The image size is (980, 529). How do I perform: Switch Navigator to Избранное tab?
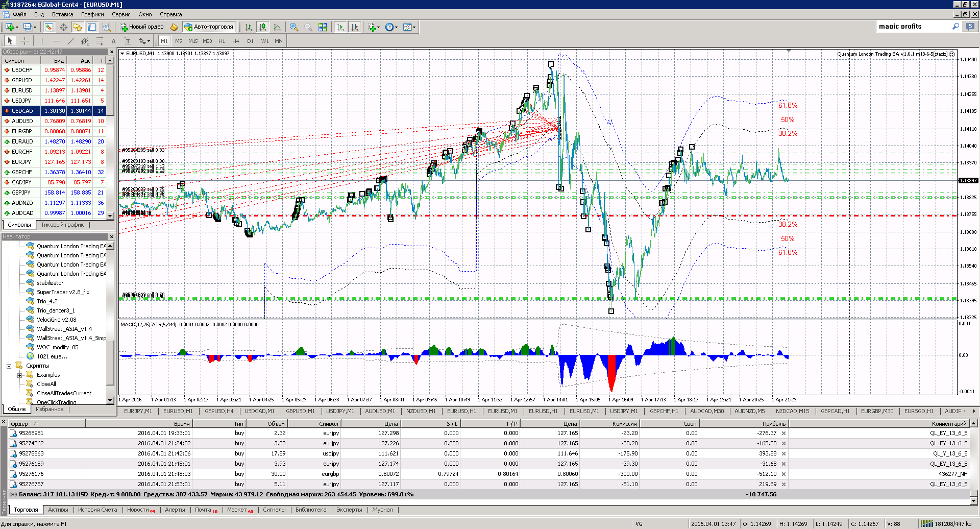(50, 409)
